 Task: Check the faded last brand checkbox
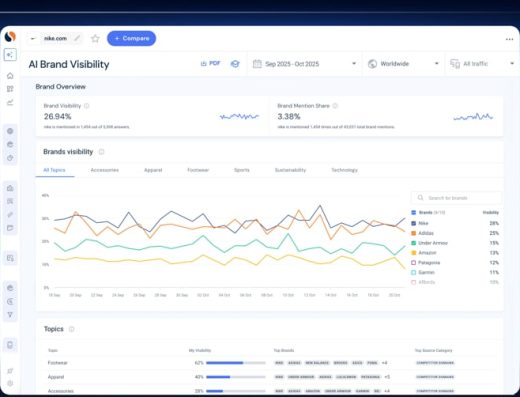pos(414,282)
